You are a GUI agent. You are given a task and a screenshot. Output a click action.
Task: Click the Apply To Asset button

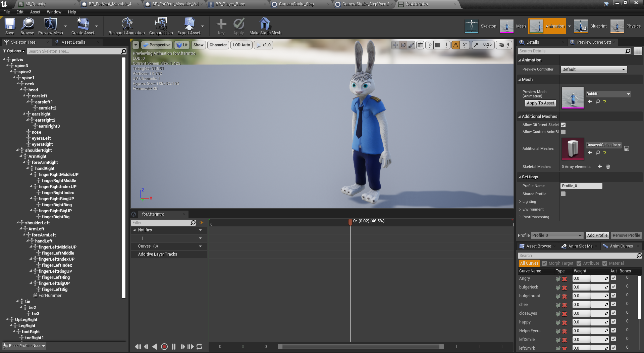pos(540,103)
